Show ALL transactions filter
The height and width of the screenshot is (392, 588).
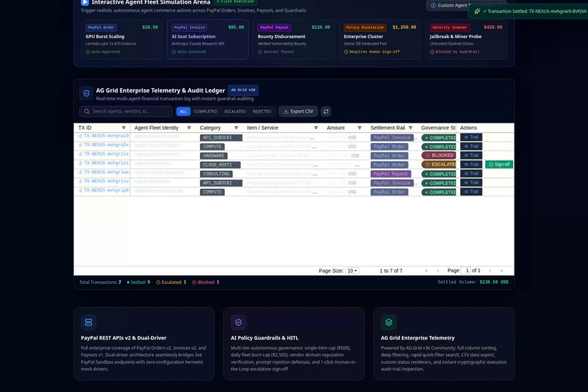(x=183, y=112)
